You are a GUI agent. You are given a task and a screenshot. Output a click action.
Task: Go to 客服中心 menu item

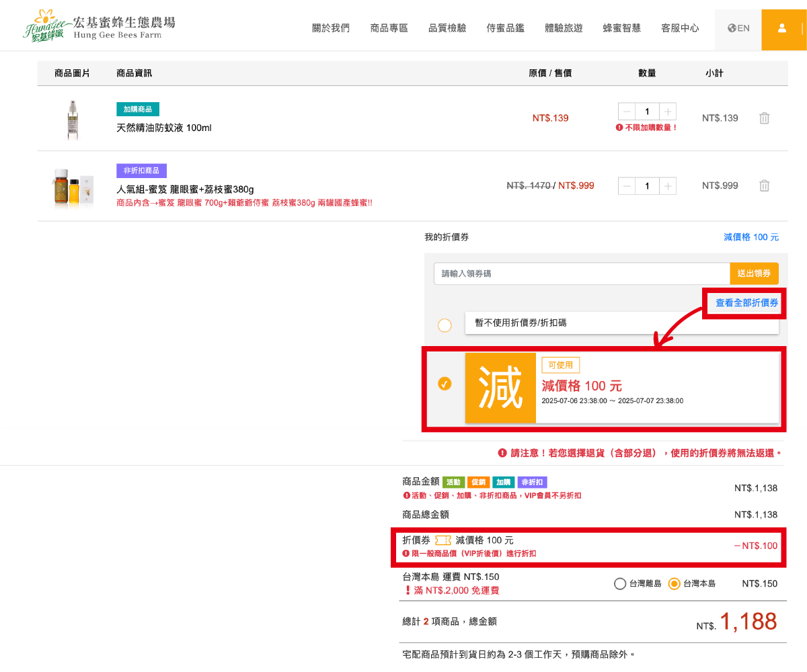(x=680, y=28)
